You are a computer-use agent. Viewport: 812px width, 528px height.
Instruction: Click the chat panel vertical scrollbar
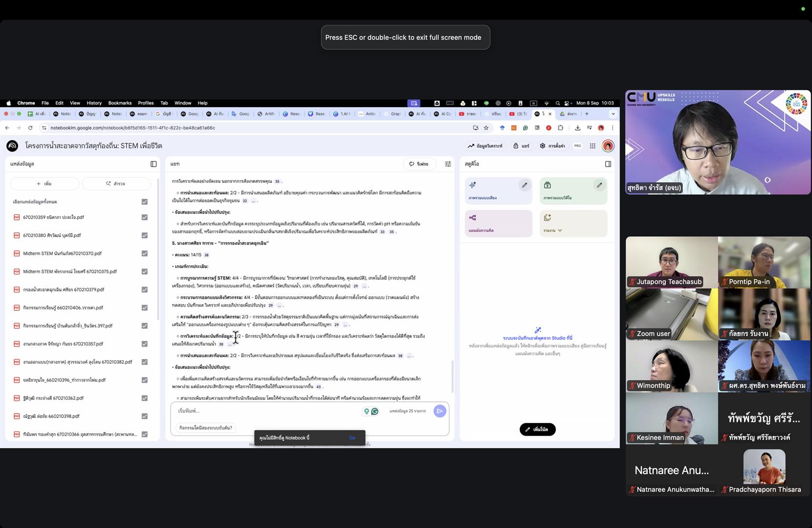pos(452,376)
